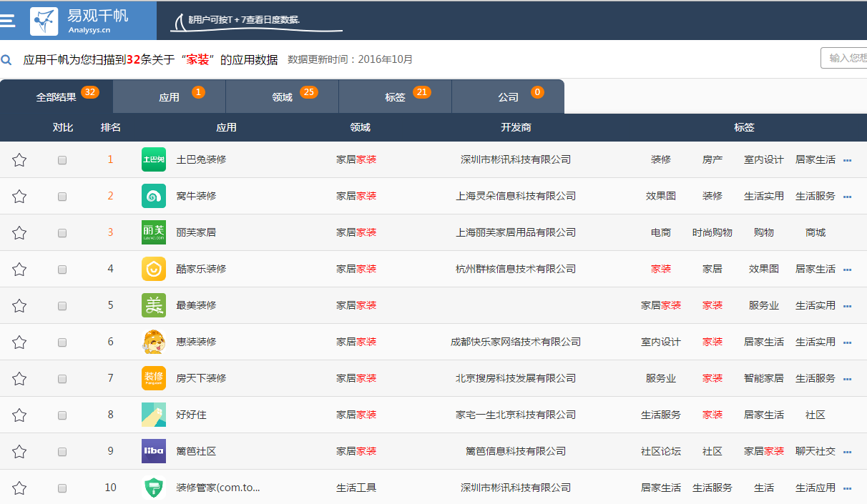Open the 装修管家 app icon
867x504 pixels.
pyautogui.click(x=154, y=488)
